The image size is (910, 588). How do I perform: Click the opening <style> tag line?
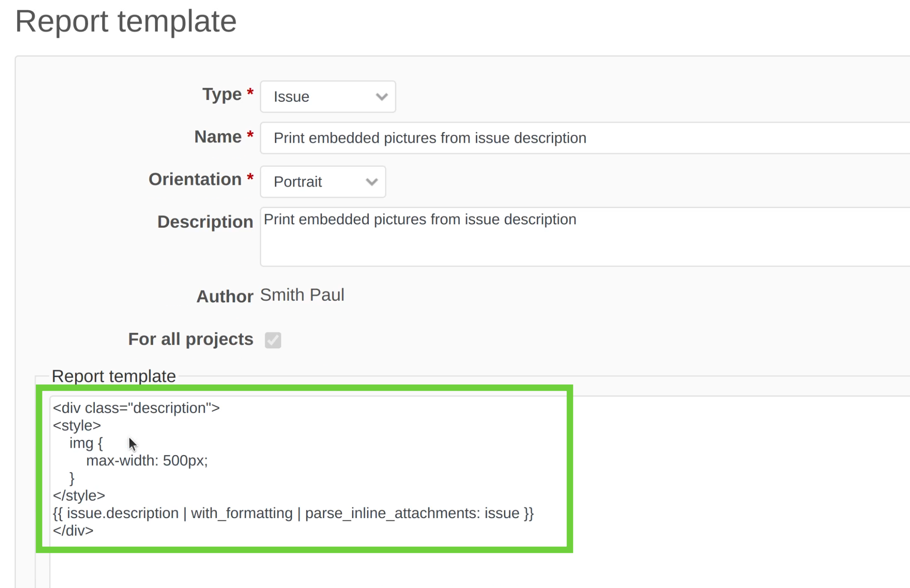click(77, 425)
